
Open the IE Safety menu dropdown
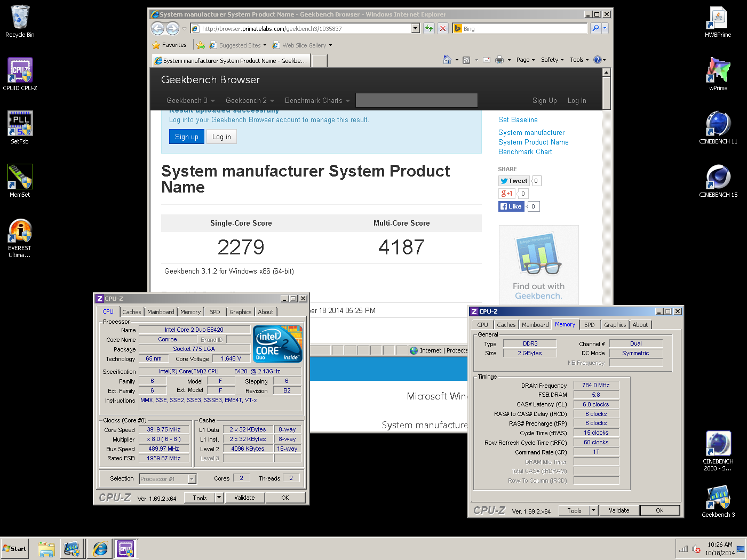[x=552, y=60]
